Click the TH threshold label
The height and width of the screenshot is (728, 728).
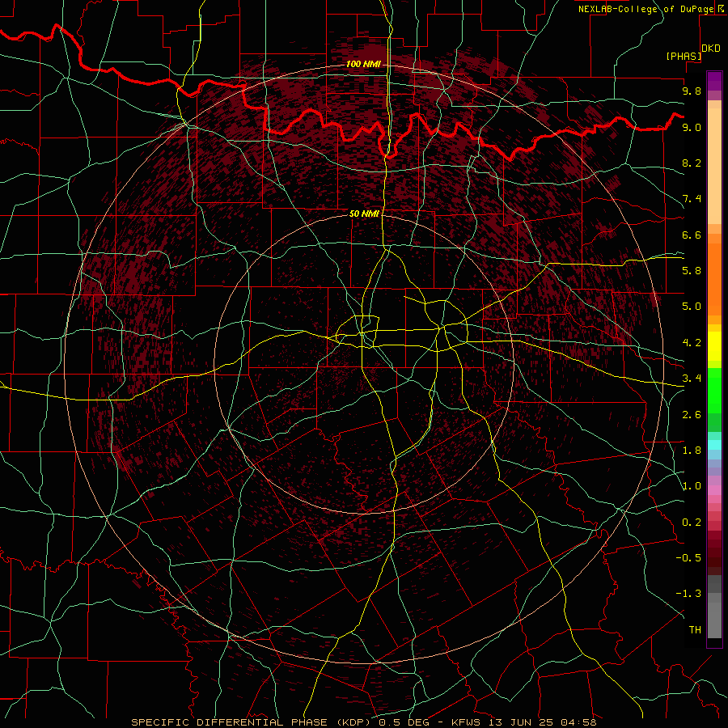[x=695, y=630]
